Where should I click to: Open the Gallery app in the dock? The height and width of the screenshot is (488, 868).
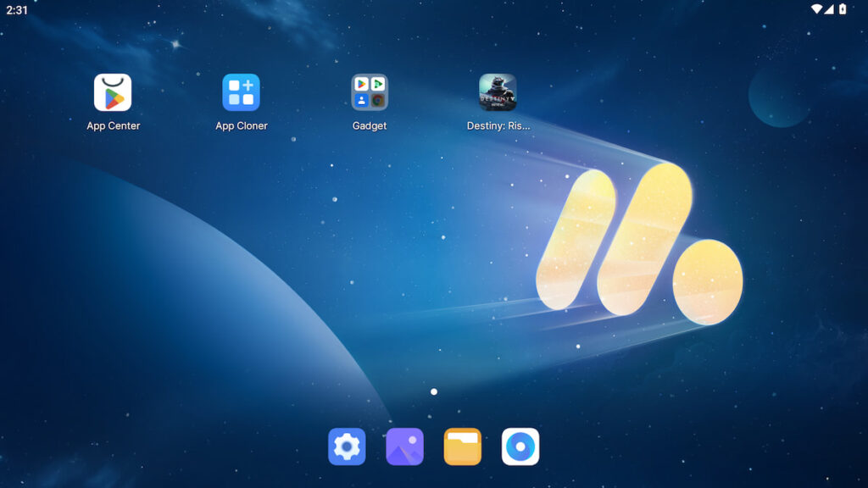404,446
